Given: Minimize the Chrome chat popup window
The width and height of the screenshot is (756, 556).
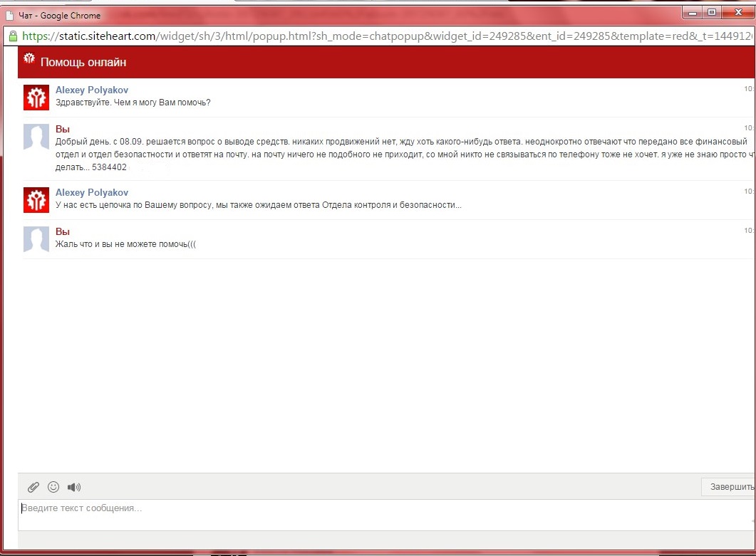Looking at the screenshot, I should click(693, 12).
